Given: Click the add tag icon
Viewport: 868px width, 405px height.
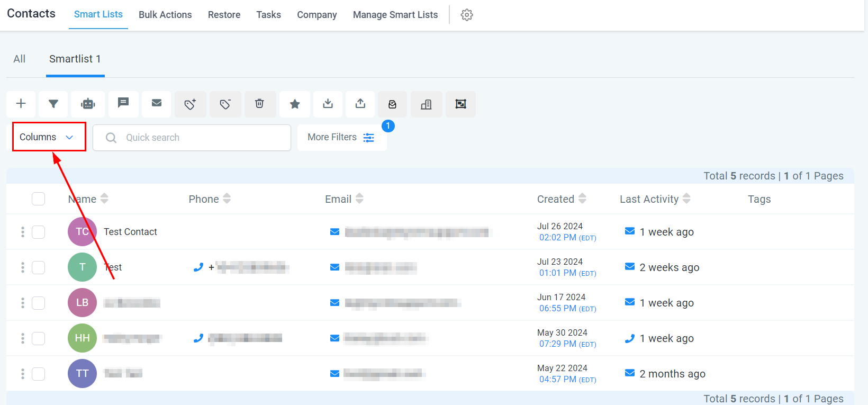Looking at the screenshot, I should 191,104.
